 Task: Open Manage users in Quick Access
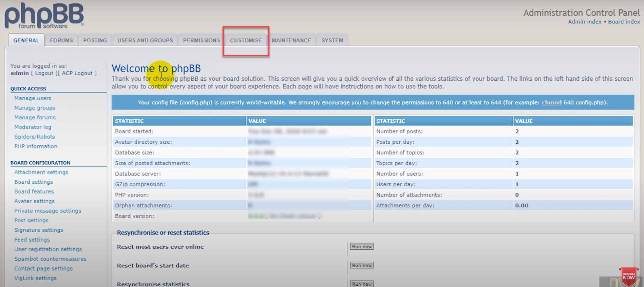(x=33, y=98)
